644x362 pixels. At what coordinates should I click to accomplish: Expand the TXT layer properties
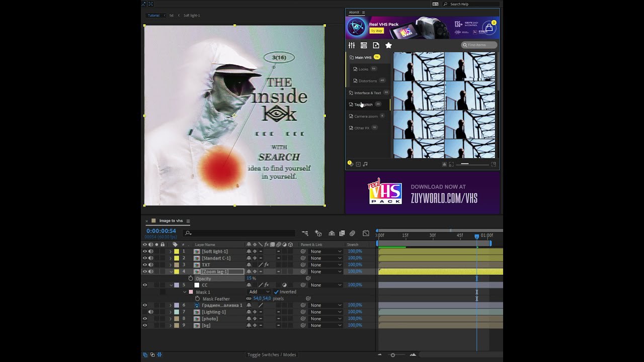(171, 265)
